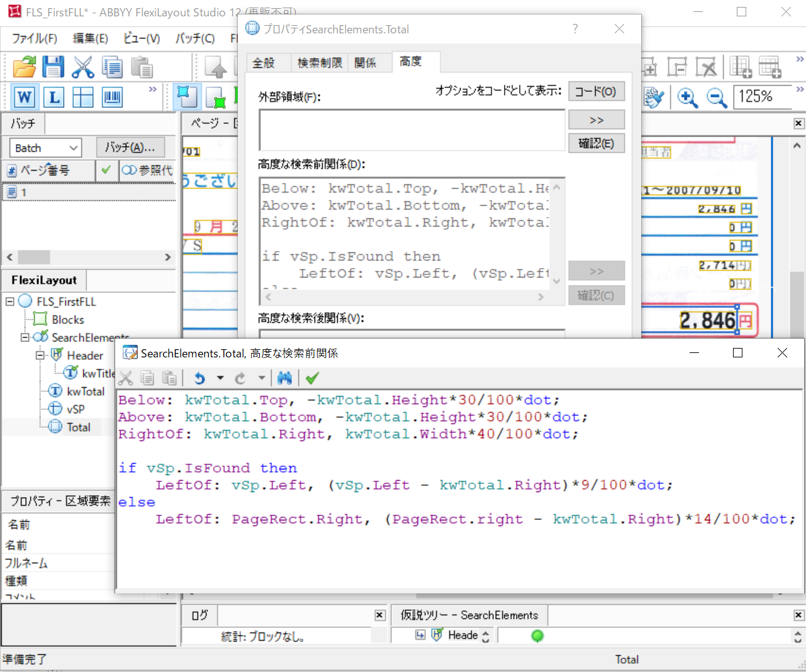This screenshot has width=806, height=672.
Task: Click the >> button beside 外部領域 field
Action: pos(596,120)
